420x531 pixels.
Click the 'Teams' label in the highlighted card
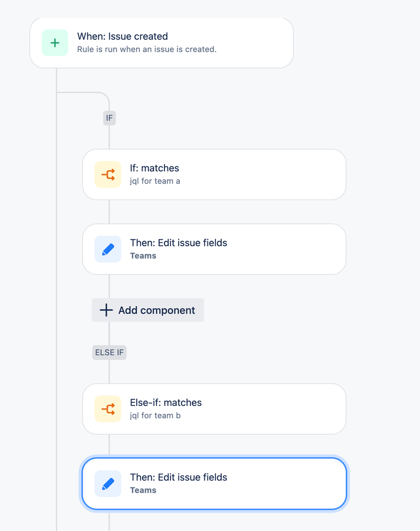[x=143, y=490]
